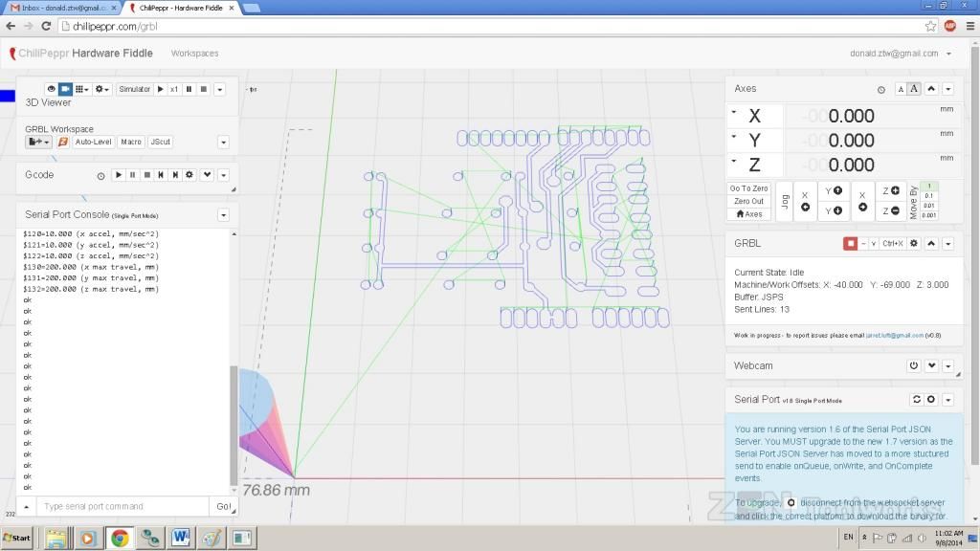980x551 pixels.
Task: Open the 3D Viewer settings gear
Action: click(100, 89)
